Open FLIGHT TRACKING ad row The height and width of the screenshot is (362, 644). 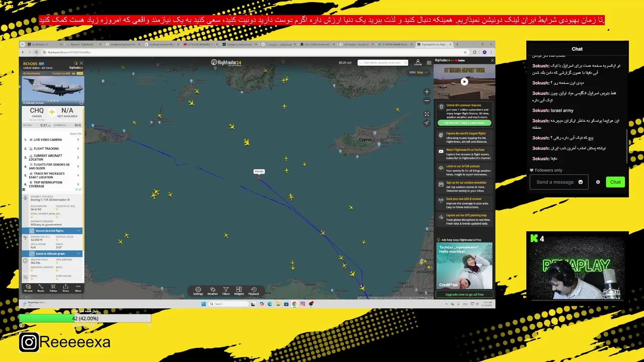coord(52,149)
